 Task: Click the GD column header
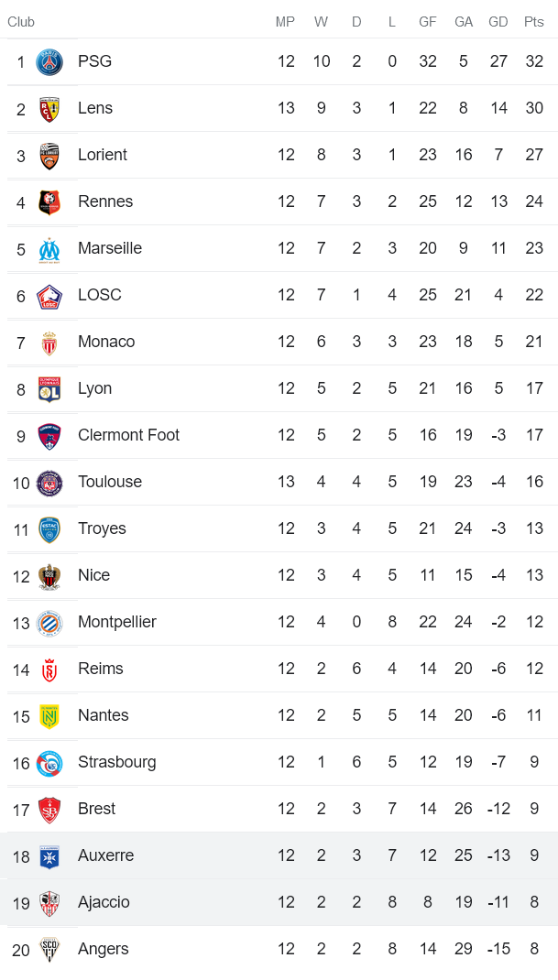(x=498, y=22)
